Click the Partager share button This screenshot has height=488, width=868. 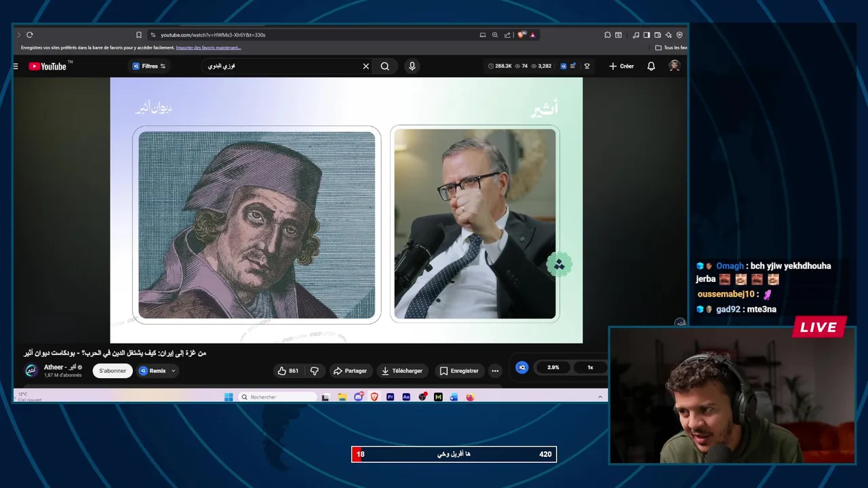point(350,371)
